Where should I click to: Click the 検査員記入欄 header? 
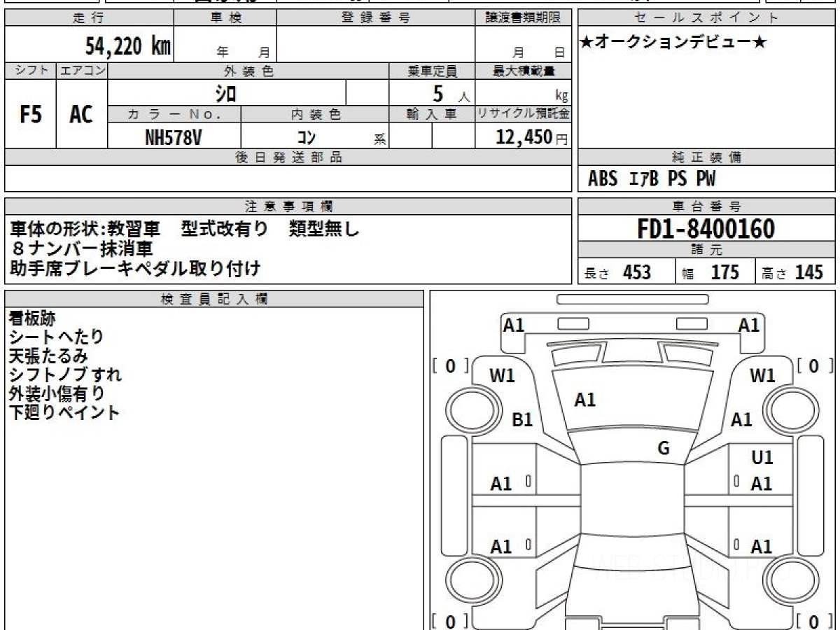tap(214, 299)
